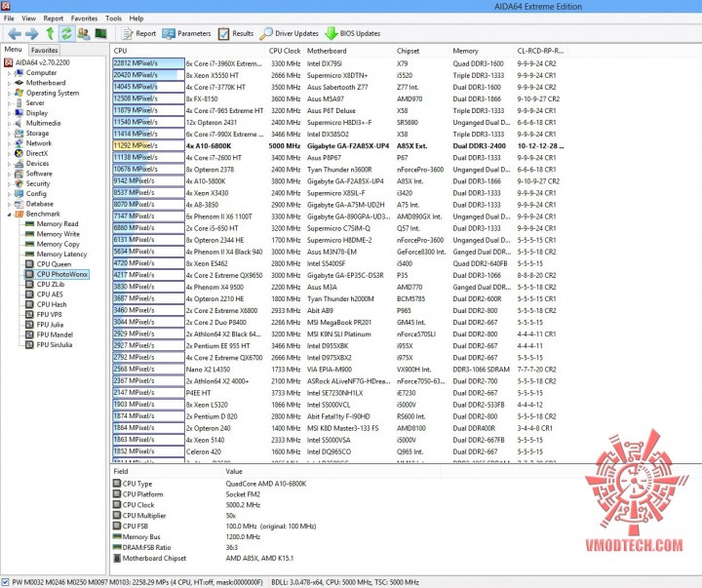Expand the Multimedia tree node
This screenshot has width=702, height=588.
tap(9, 123)
